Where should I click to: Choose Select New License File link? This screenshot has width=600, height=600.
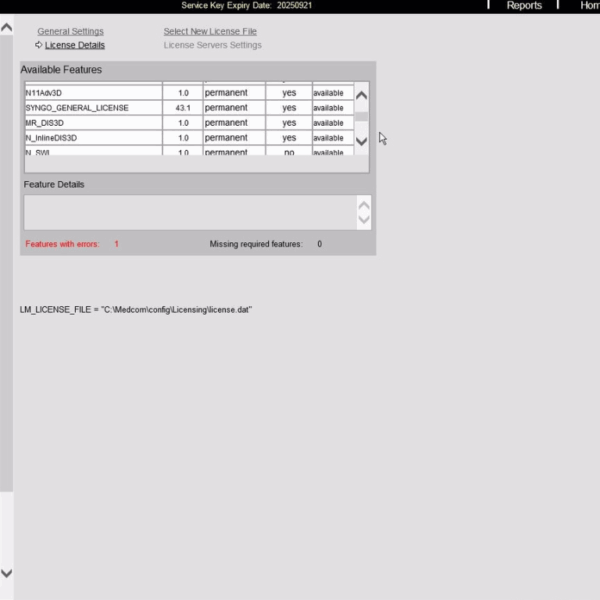coord(210,31)
